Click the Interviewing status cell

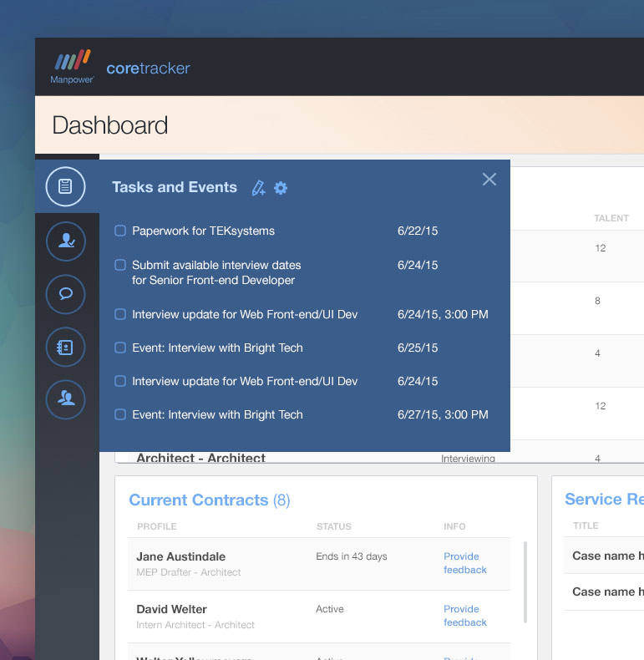468,459
